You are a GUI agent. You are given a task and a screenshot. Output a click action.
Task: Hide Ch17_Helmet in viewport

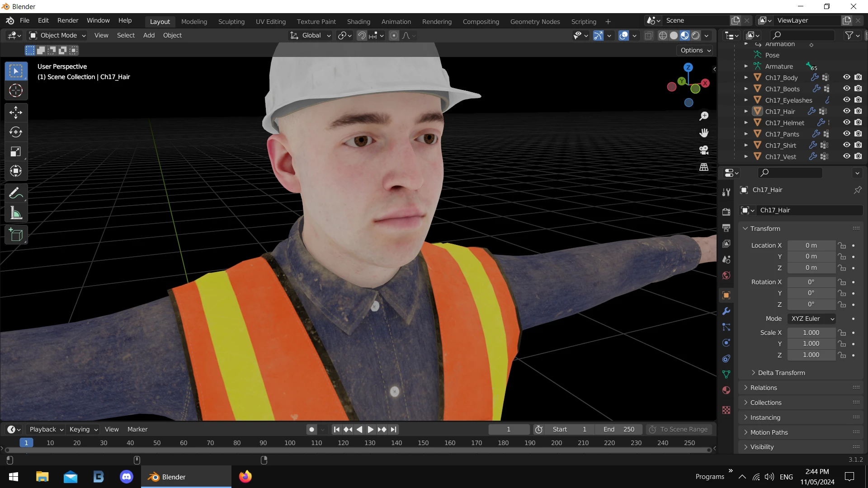(847, 122)
